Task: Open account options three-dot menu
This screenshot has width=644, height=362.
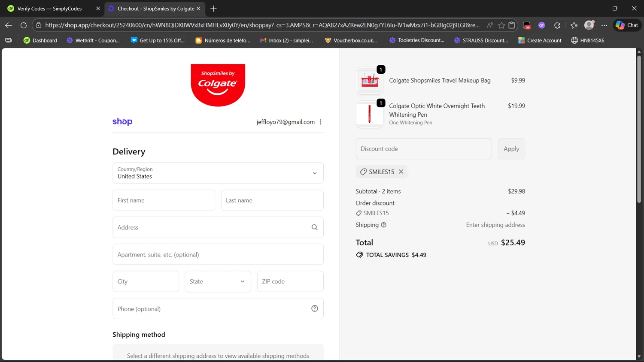Action: pyautogui.click(x=321, y=122)
